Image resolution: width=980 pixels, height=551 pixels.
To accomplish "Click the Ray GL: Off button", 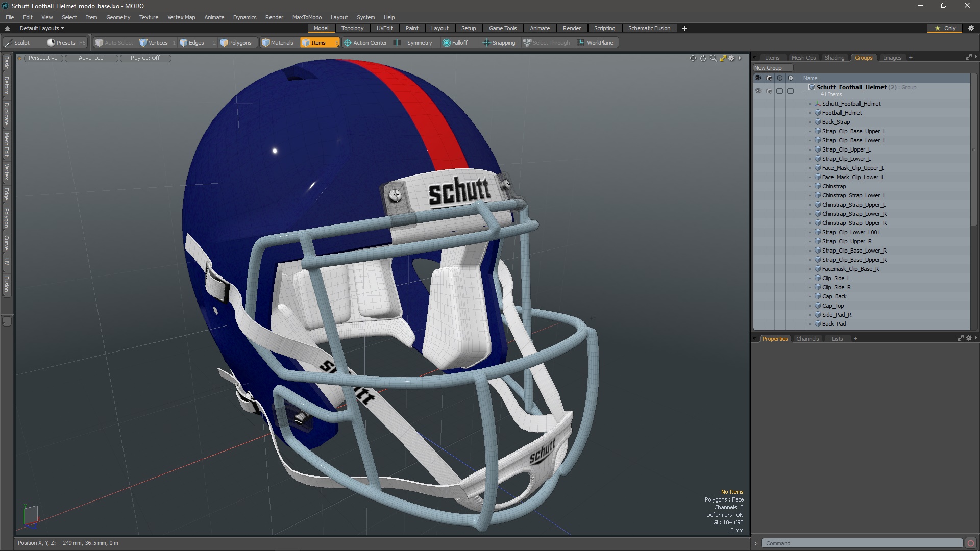I will (x=145, y=58).
